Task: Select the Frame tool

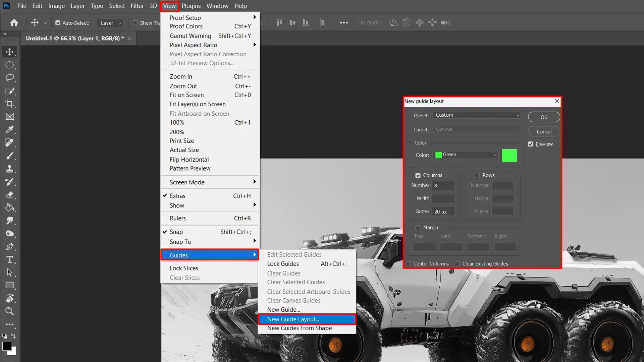Action: click(x=9, y=117)
